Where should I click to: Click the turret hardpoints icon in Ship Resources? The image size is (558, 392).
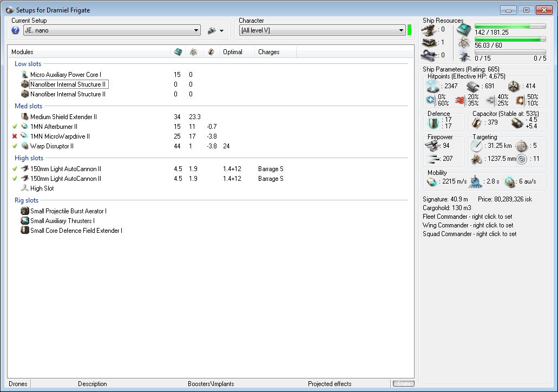[x=429, y=30]
